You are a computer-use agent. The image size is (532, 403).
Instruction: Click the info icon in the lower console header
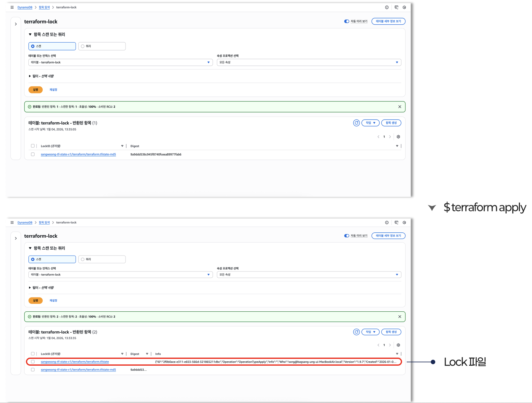(387, 222)
